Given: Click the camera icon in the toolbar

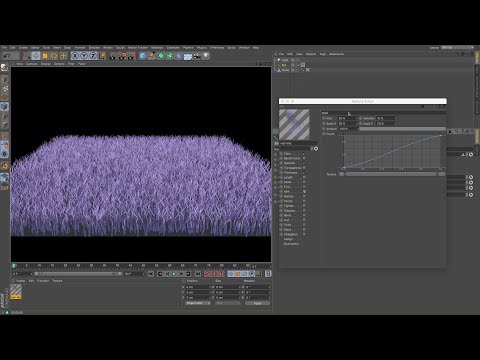Looking at the screenshot, I should tap(197, 56).
